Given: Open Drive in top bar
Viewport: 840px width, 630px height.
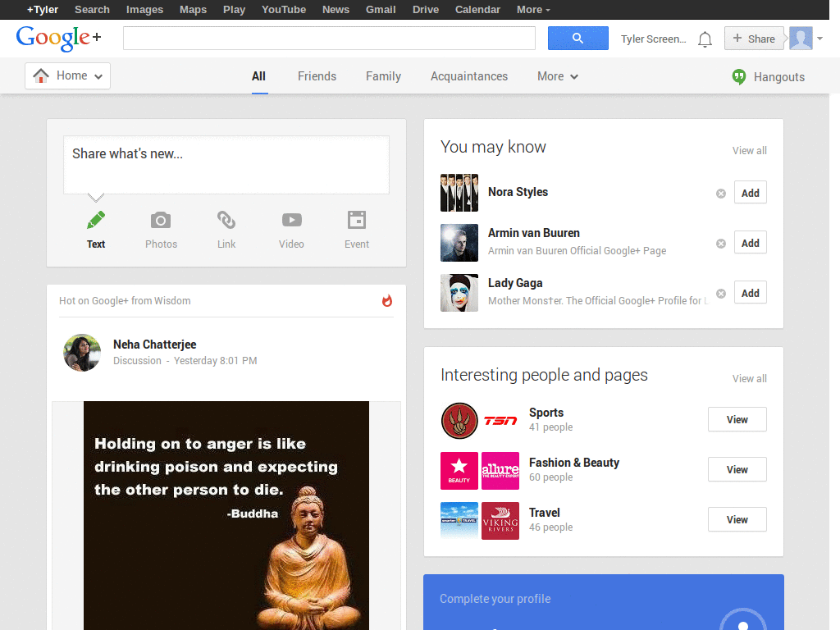Looking at the screenshot, I should pyautogui.click(x=426, y=10).
